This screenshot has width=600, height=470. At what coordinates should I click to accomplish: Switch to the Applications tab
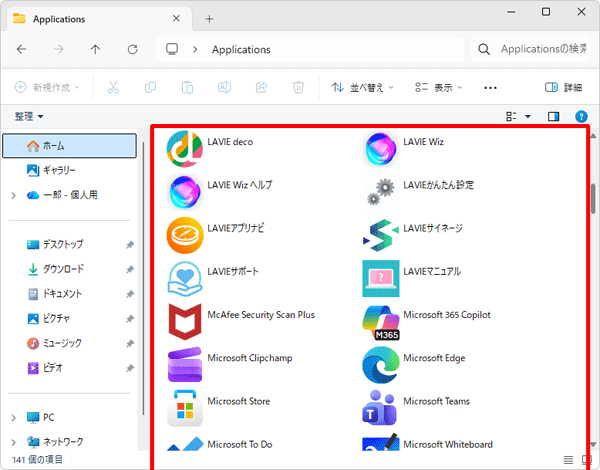(x=99, y=19)
